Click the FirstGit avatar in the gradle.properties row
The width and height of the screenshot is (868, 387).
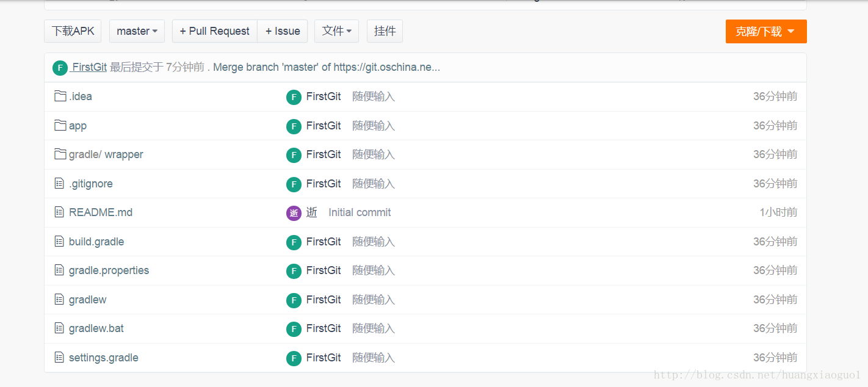click(294, 271)
